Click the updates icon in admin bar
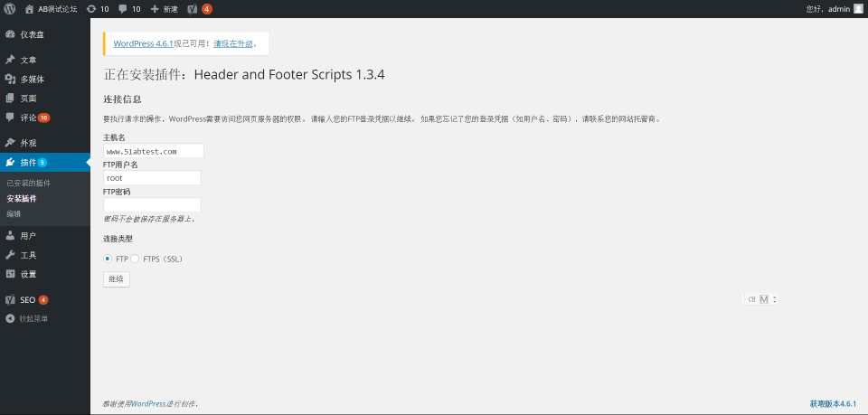 click(98, 8)
